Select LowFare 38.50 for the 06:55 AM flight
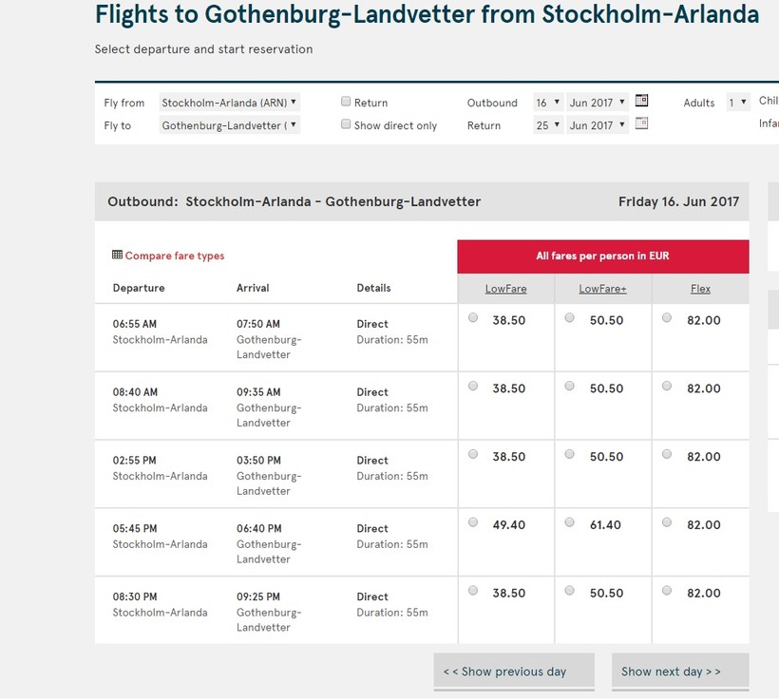 pyautogui.click(x=473, y=318)
